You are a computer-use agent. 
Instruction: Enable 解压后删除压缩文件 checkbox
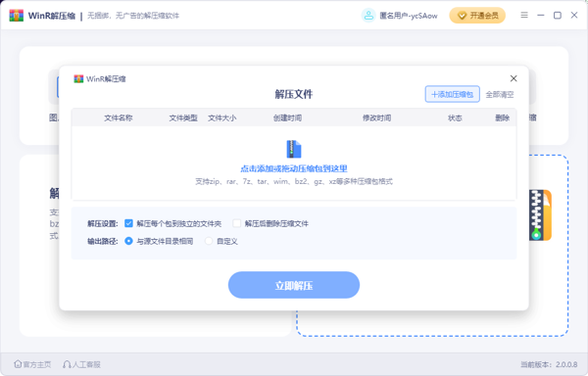coord(236,223)
